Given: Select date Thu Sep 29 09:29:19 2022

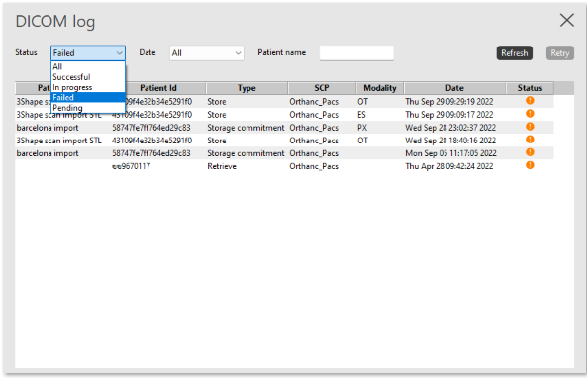Looking at the screenshot, I should tap(449, 102).
